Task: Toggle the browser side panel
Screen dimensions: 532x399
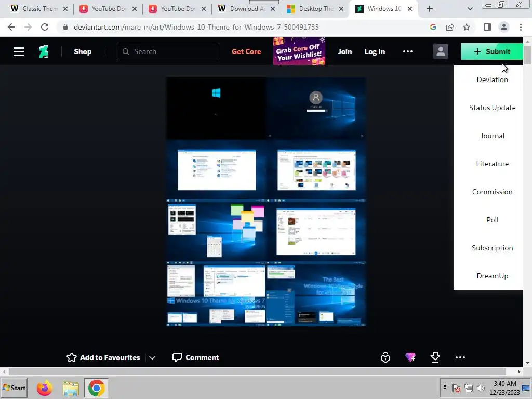Action: (x=487, y=27)
